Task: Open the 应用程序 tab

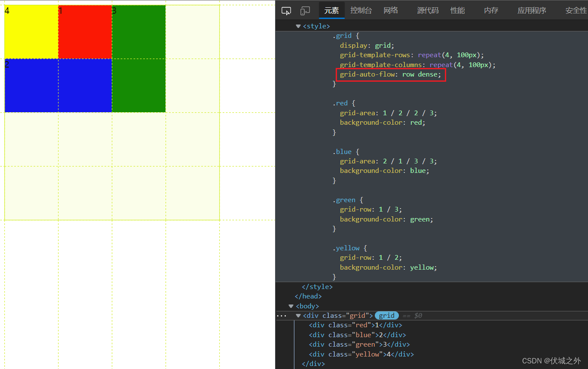Action: [532, 11]
